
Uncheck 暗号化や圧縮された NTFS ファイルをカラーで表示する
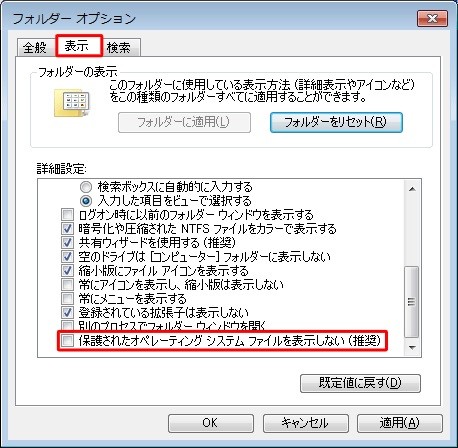pos(67,229)
